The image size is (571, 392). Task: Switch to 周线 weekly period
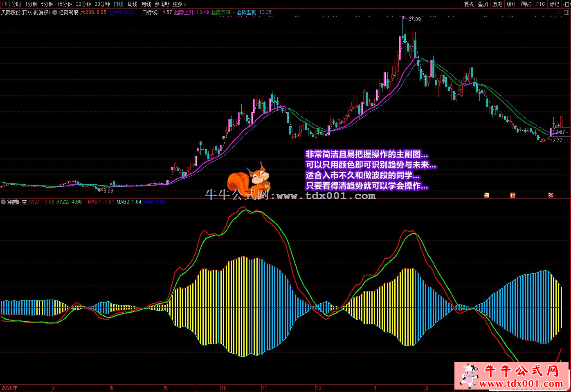click(x=133, y=4)
